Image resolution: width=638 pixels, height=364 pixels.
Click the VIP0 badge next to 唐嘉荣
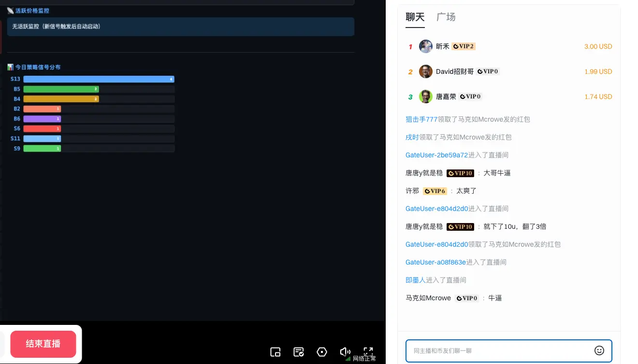pos(470,97)
